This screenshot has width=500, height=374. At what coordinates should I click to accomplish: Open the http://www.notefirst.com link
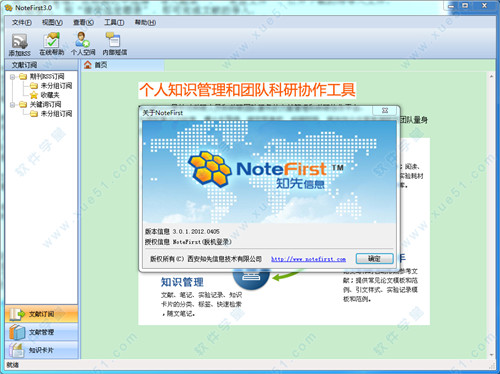[308, 259]
